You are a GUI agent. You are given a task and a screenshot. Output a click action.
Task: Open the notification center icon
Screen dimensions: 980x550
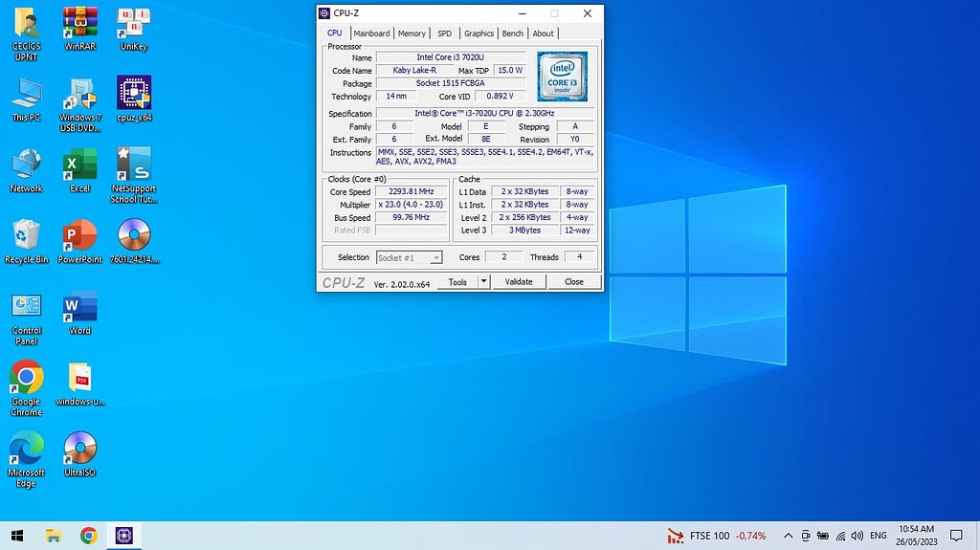pos(956,536)
